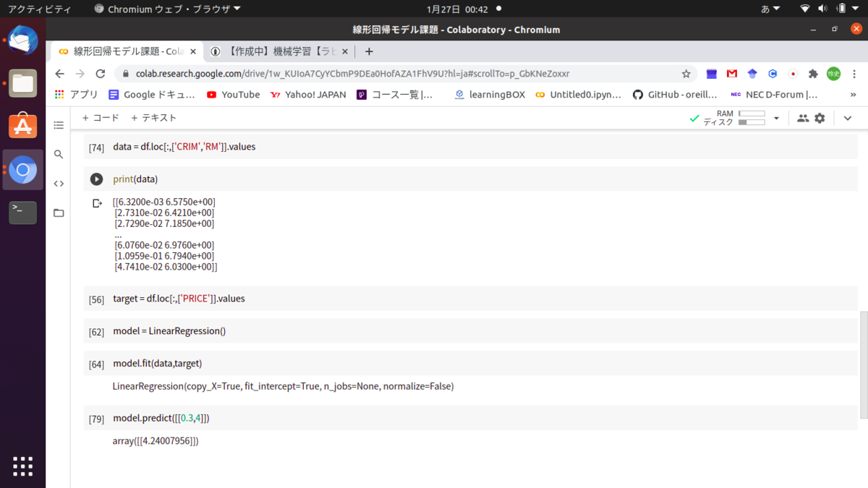Screen dimensions: 868x488
Task: Open the Thunderbird mail dock icon
Action: 22,40
